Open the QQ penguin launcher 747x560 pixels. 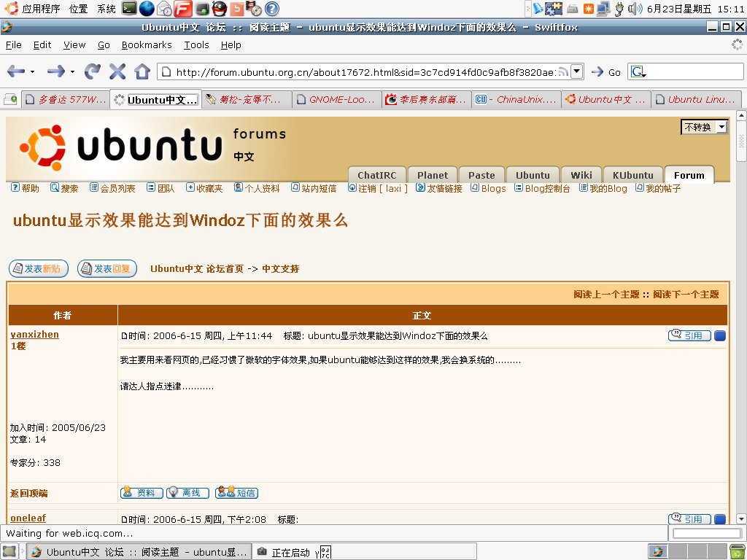click(x=219, y=8)
